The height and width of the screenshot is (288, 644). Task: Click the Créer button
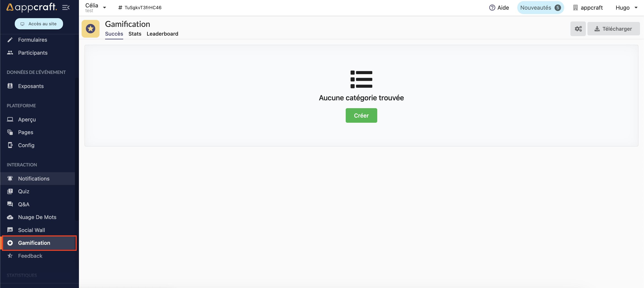coord(361,115)
